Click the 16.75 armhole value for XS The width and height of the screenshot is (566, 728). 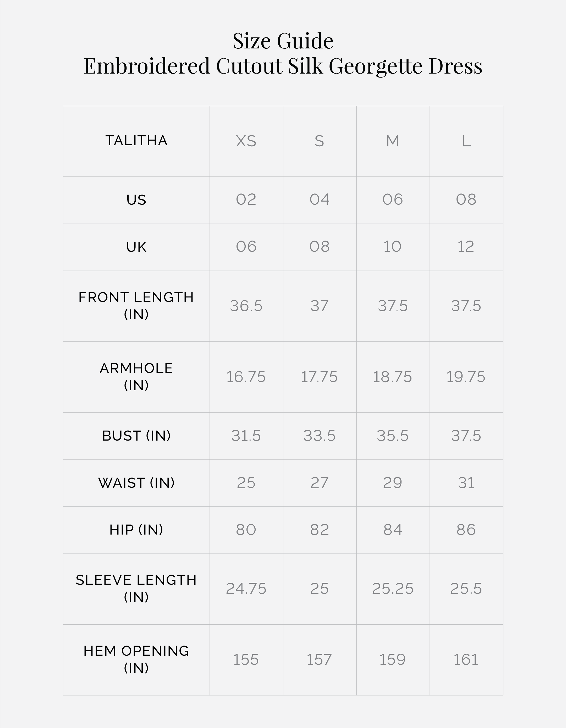pos(246,377)
